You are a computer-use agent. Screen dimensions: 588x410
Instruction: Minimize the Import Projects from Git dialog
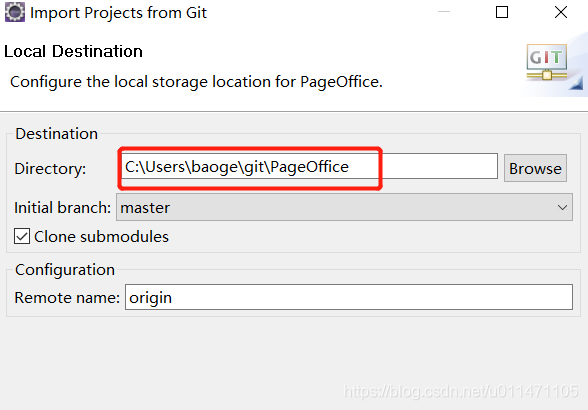[x=444, y=12]
